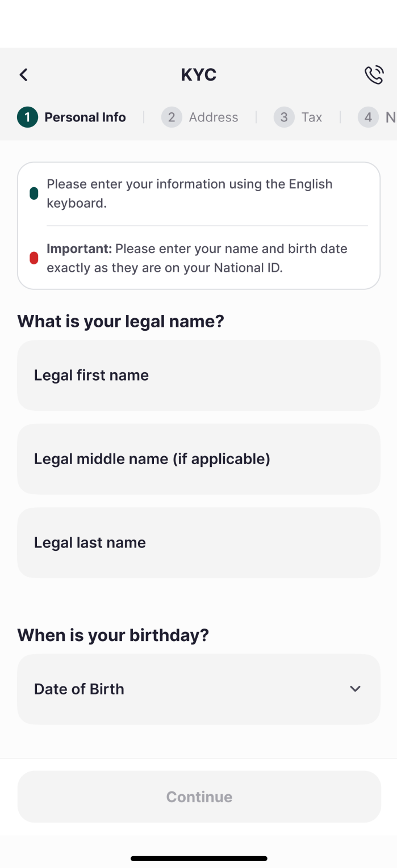Focus the Legal first name field
397x868 pixels.
pyautogui.click(x=198, y=375)
